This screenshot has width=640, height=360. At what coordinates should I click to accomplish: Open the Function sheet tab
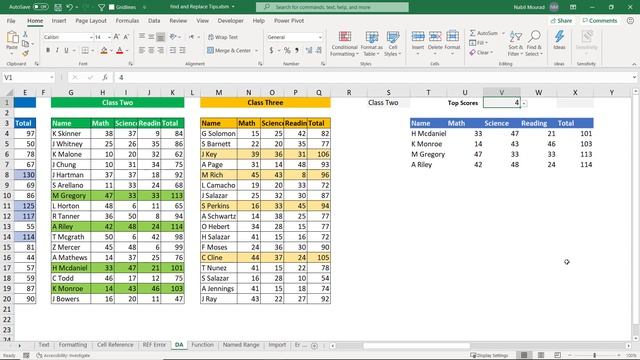tap(202, 345)
